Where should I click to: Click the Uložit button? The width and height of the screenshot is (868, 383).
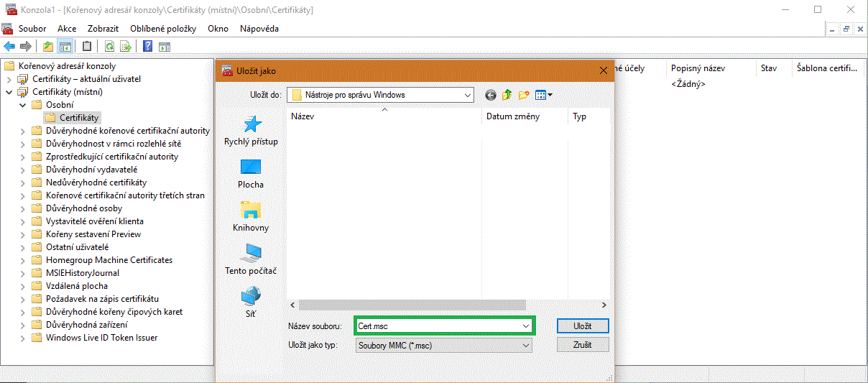point(582,326)
